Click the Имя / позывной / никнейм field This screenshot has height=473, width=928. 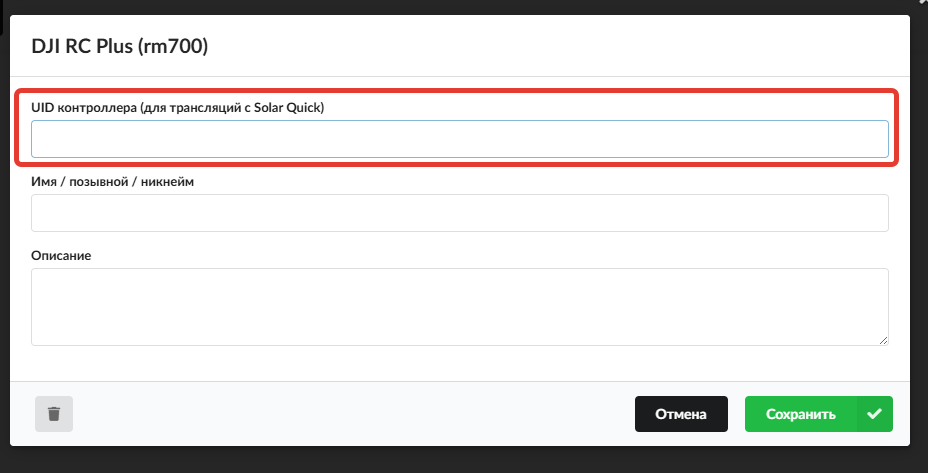pyautogui.click(x=459, y=213)
